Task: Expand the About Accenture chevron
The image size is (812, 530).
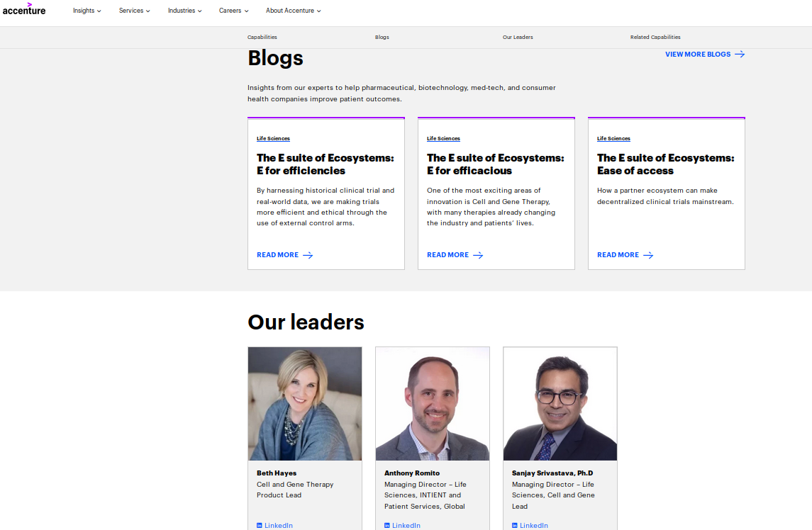Action: (x=319, y=11)
